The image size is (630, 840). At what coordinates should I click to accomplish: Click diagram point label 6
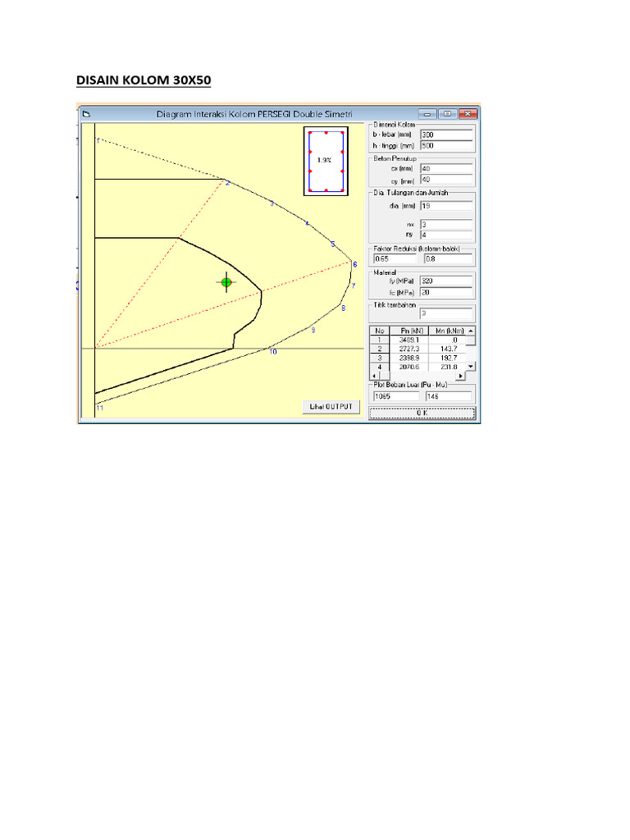pos(354,264)
